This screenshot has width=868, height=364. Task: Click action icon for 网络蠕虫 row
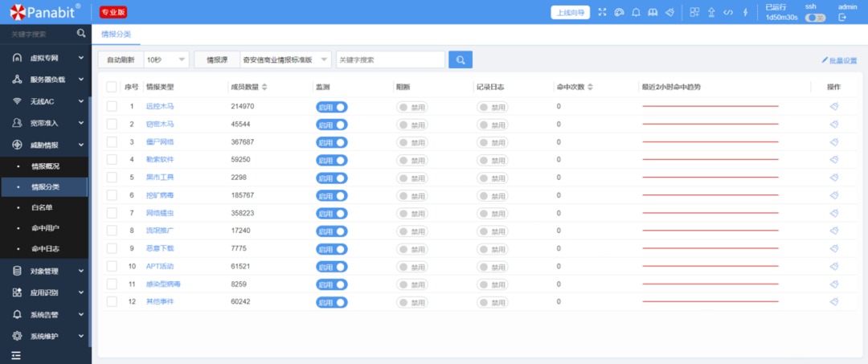[x=834, y=213]
